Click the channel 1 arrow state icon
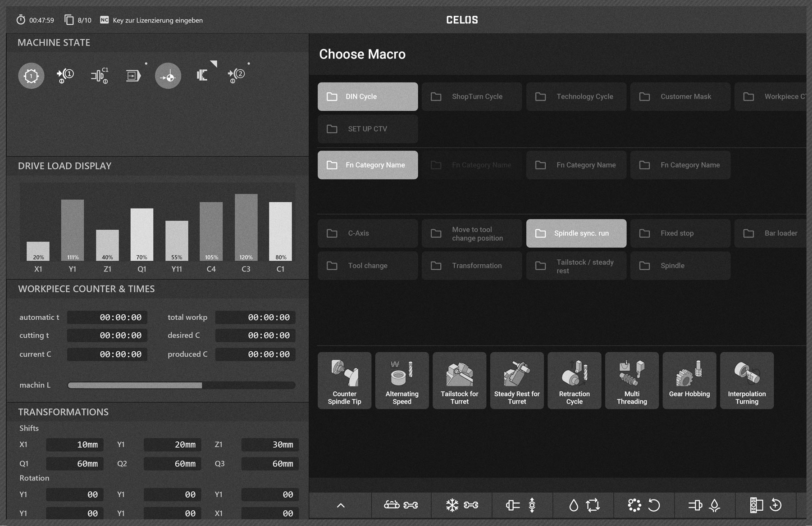 click(65, 76)
